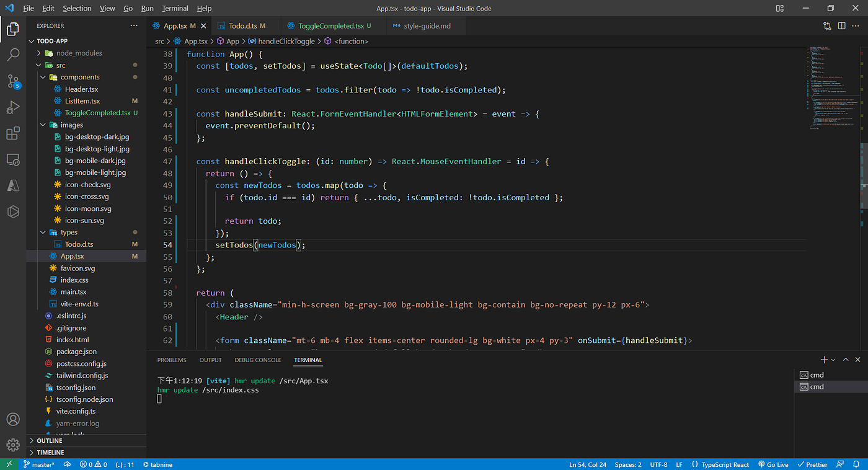Collapse the components folder
The image size is (868, 470).
tap(79, 77)
